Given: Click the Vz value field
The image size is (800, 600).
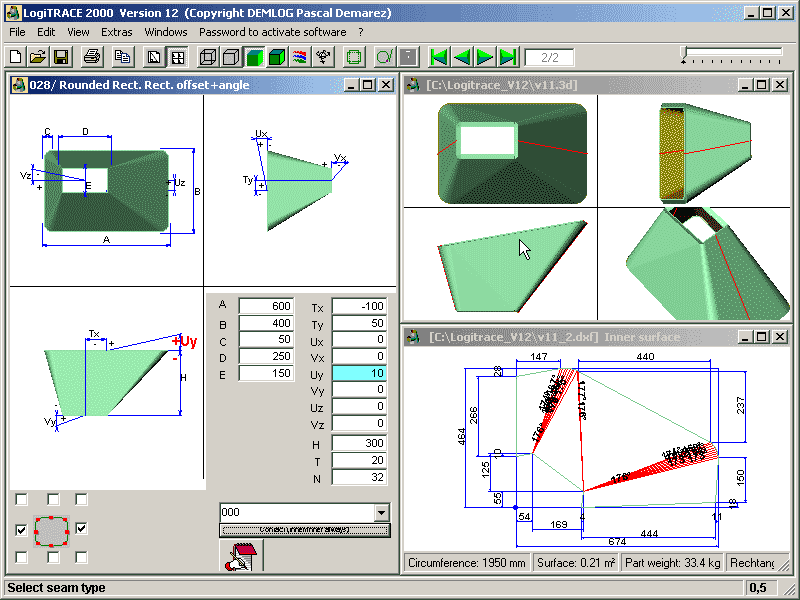Looking at the screenshot, I should 359,423.
